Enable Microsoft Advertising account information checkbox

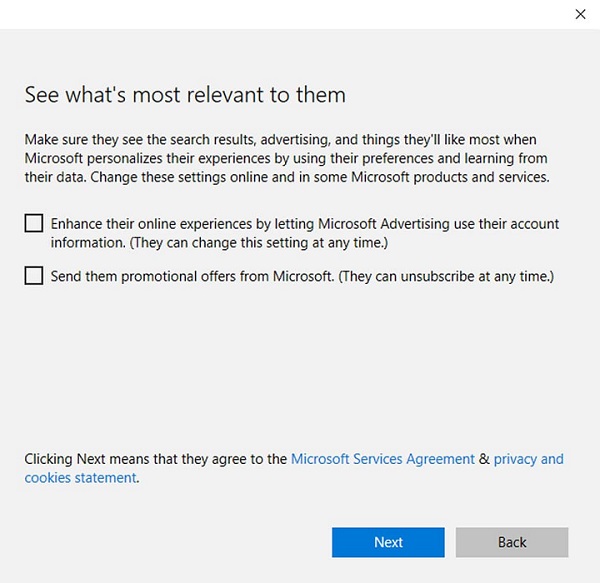[x=34, y=223]
